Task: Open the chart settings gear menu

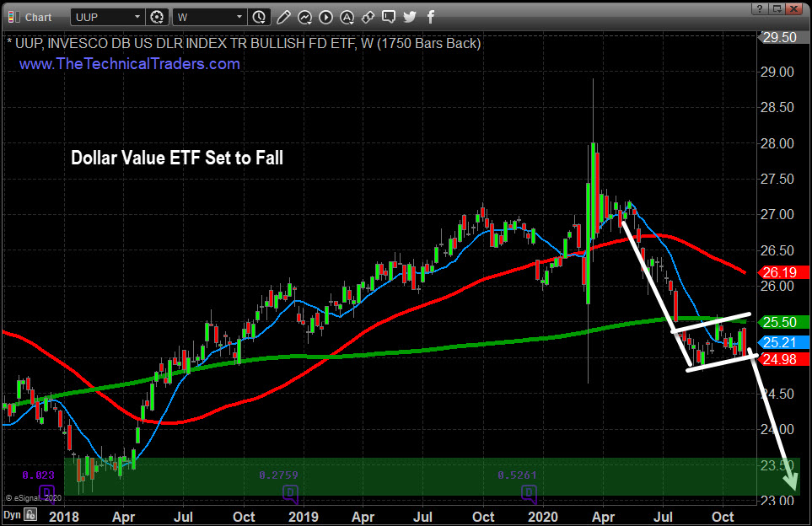Action: (x=157, y=17)
